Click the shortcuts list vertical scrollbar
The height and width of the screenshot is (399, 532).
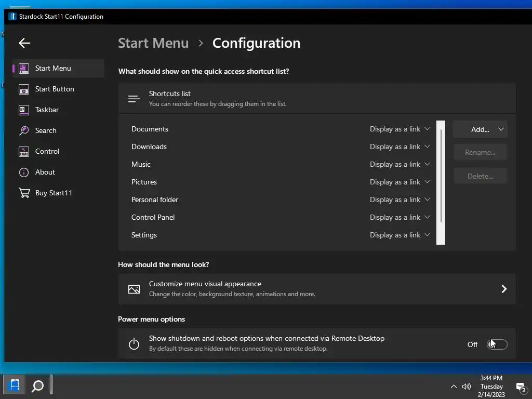tap(441, 182)
